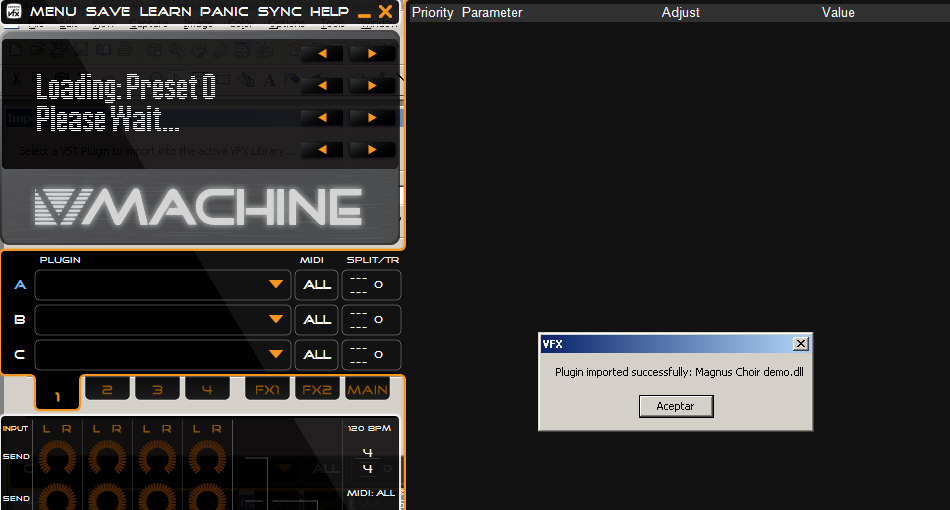The height and width of the screenshot is (510, 950).
Task: Click first upper SEND knob
Action: (58, 458)
